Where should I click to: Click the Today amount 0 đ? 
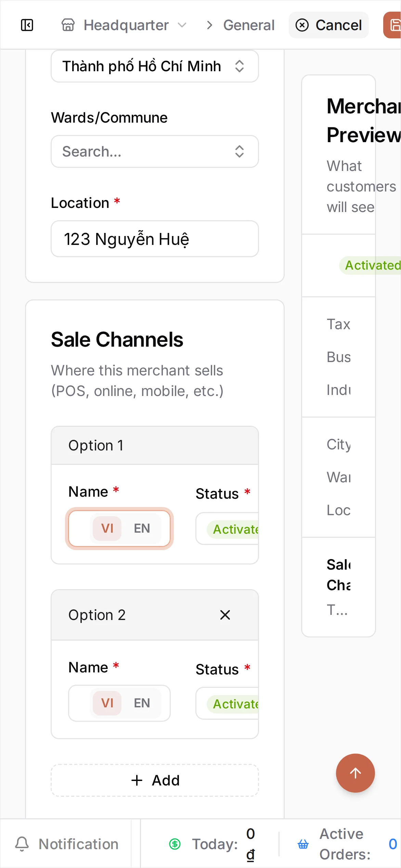coord(250,844)
